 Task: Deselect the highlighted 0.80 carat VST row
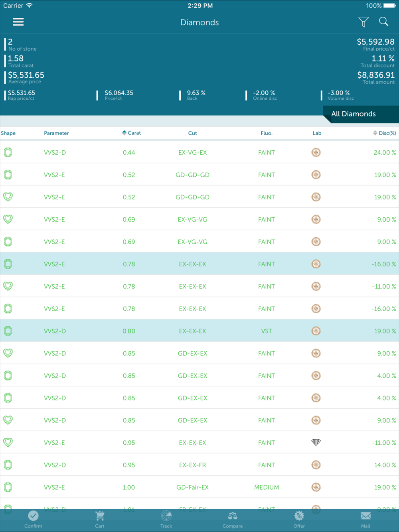pyautogui.click(x=199, y=331)
